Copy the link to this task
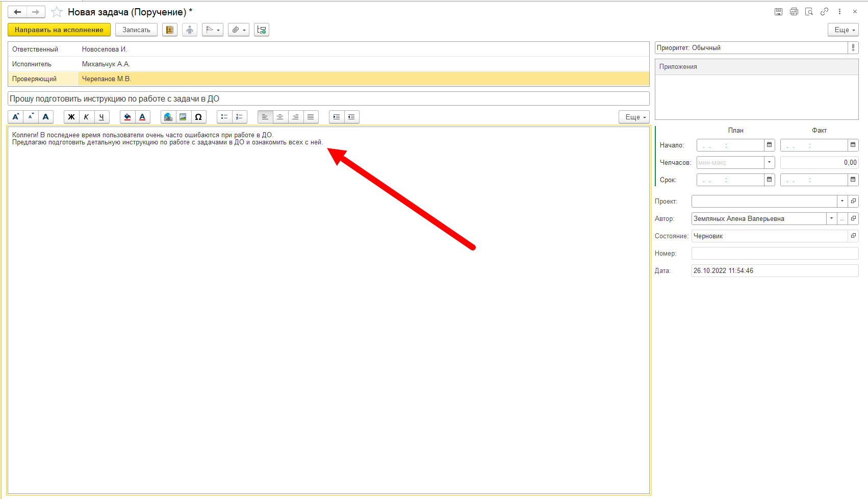This screenshot has height=499, width=868. (824, 12)
